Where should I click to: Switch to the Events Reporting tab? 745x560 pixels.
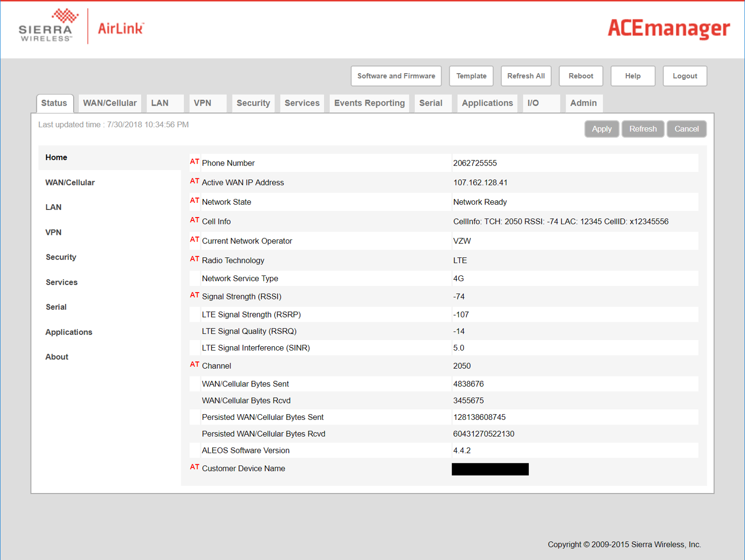click(369, 103)
